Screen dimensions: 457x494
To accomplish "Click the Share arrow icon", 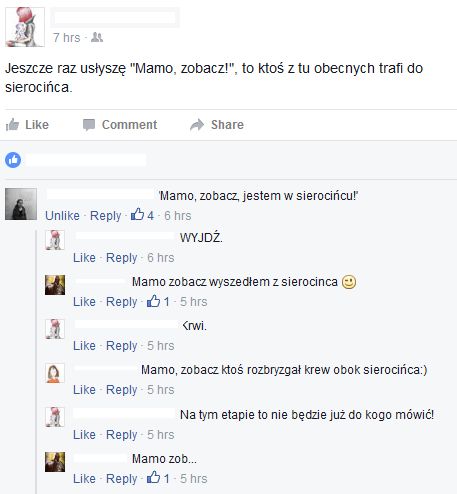I will pyautogui.click(x=197, y=125).
